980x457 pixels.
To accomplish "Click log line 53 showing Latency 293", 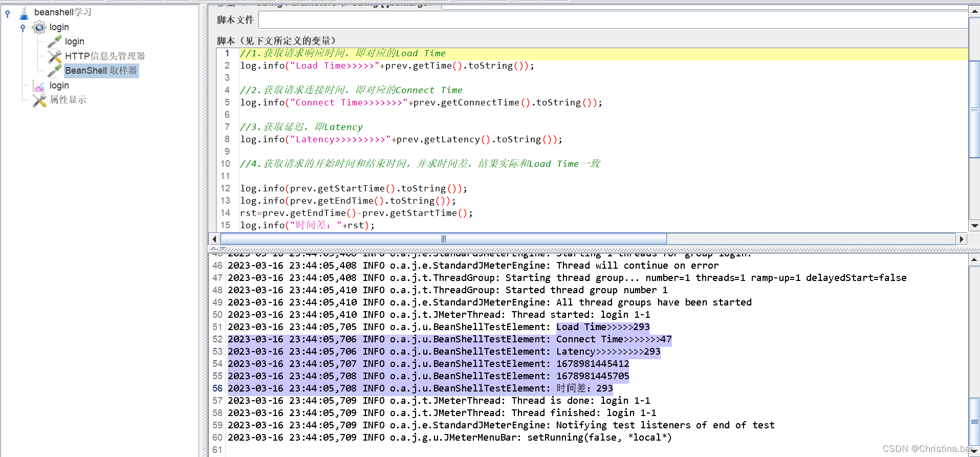I will [444, 352].
